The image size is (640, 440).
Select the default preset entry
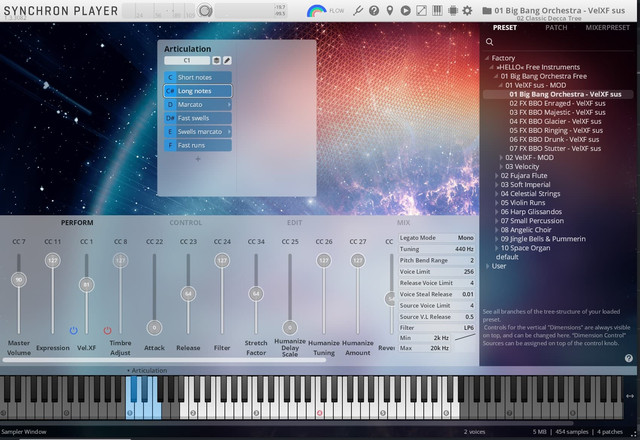[x=507, y=257]
